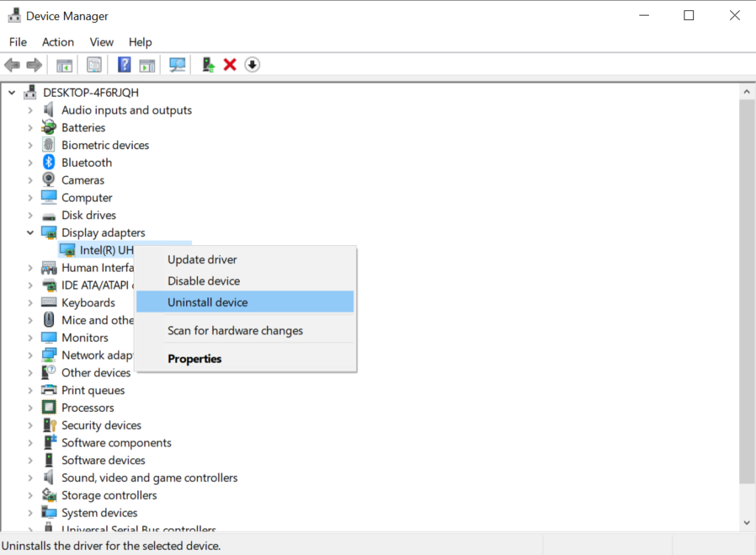Click the Update driver toolbar icon
Viewport: 756px width, 555px height.
[209, 65]
